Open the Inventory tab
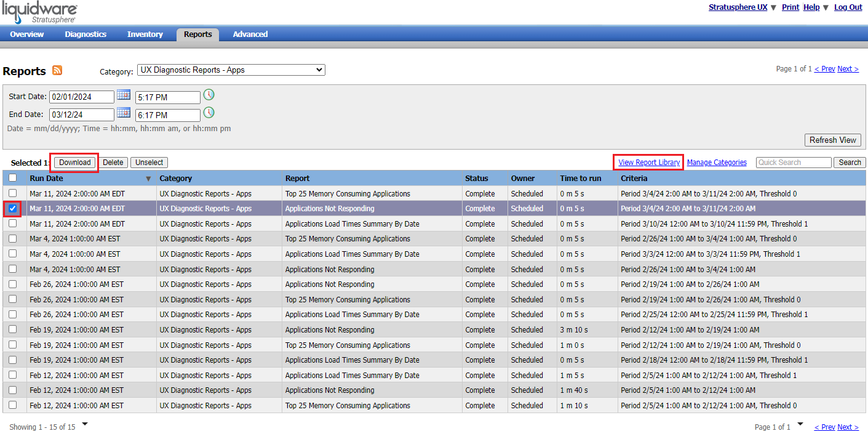Screen dimensions: 868x431 coord(145,34)
